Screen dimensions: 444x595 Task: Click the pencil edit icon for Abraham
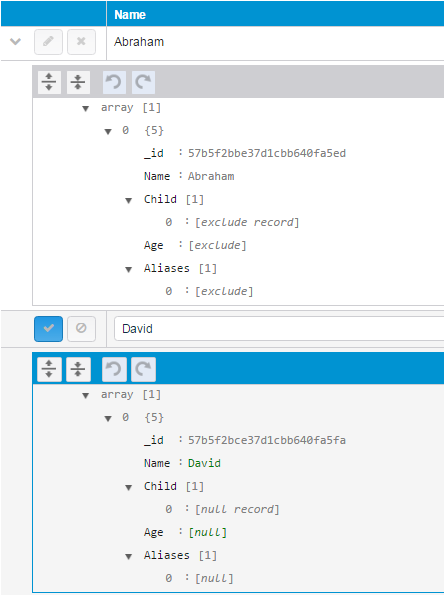pyautogui.click(x=48, y=42)
